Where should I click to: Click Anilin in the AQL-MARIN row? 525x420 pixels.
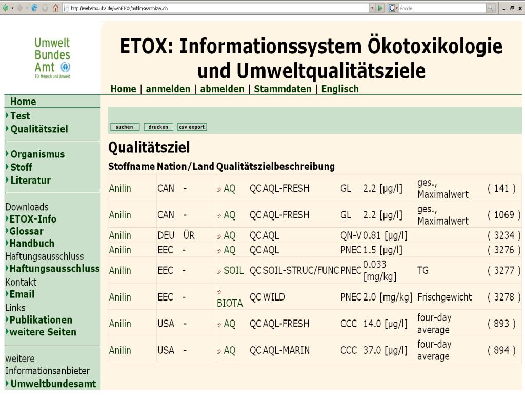click(120, 350)
